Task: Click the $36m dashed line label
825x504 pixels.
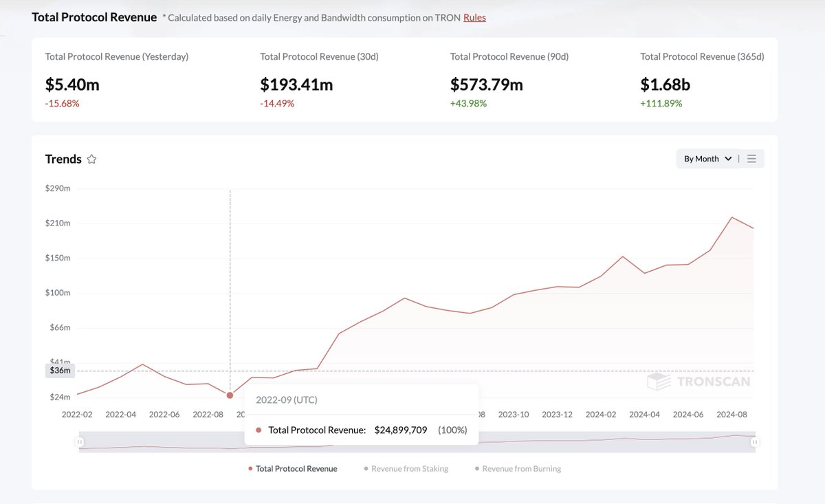Action: (x=59, y=371)
